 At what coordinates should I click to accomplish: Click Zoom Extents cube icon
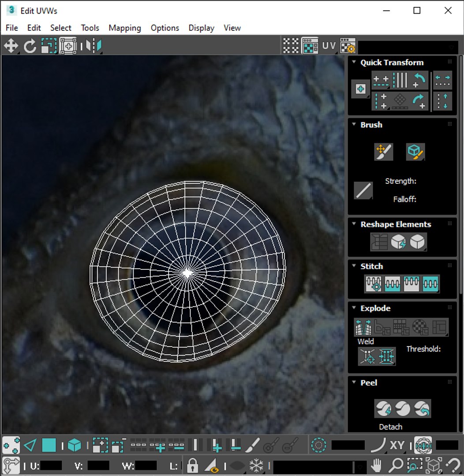434,465
